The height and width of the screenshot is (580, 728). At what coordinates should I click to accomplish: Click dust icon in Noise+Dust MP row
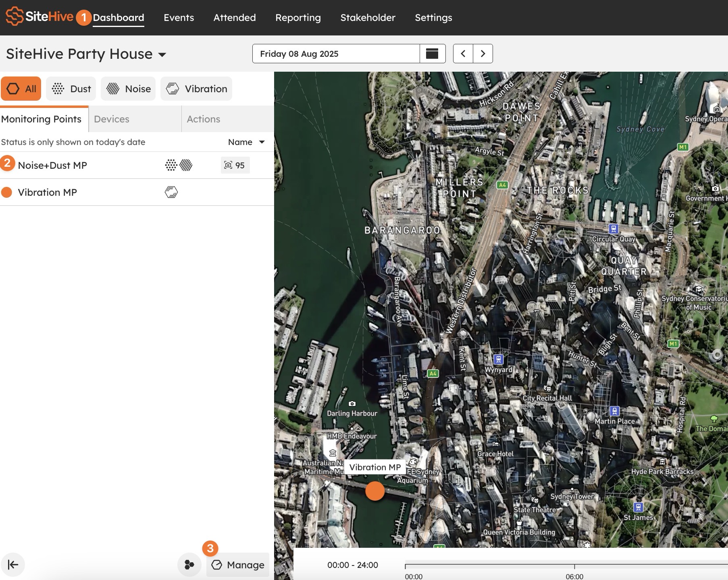pyautogui.click(x=171, y=165)
